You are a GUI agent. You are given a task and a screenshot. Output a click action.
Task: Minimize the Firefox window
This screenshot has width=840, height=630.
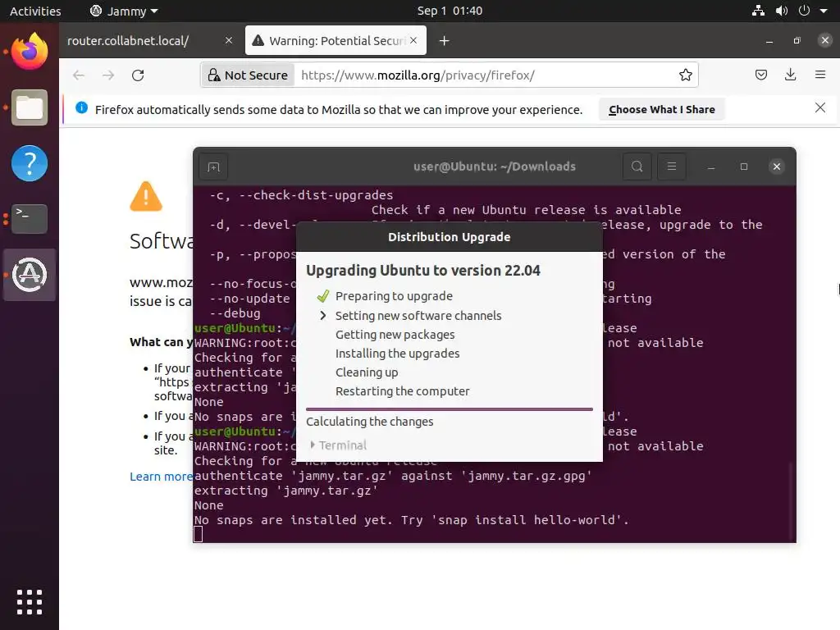769,41
